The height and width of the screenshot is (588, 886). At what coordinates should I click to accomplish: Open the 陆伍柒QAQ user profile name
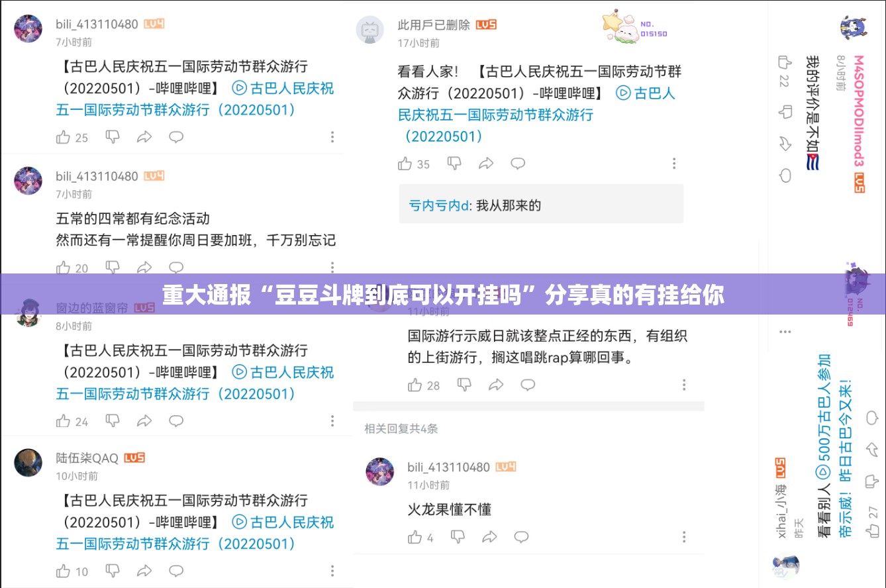pyautogui.click(x=87, y=458)
